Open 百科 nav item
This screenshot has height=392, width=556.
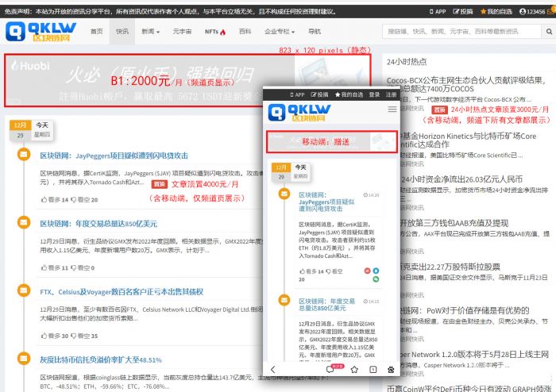(x=245, y=32)
